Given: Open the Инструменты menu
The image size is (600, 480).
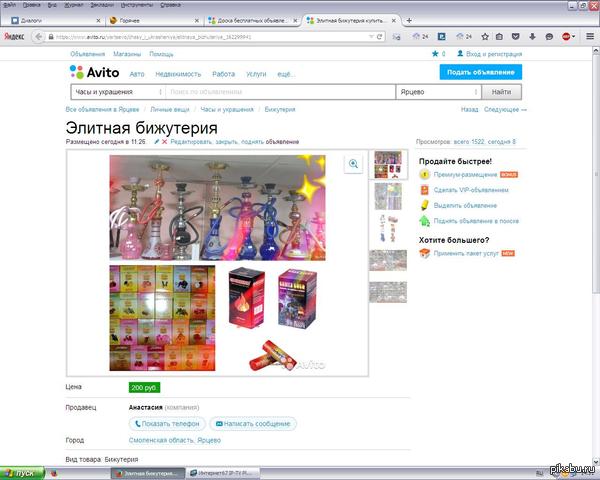Looking at the screenshot, I should (x=137, y=5).
